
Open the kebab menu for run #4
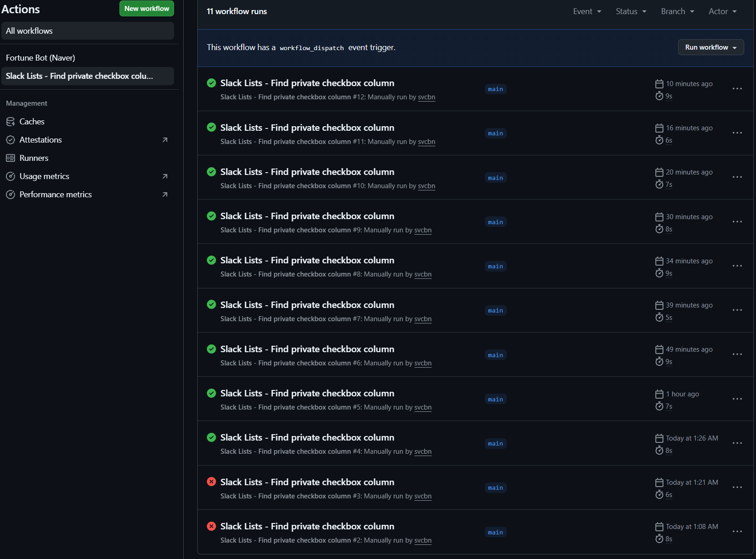[737, 443]
